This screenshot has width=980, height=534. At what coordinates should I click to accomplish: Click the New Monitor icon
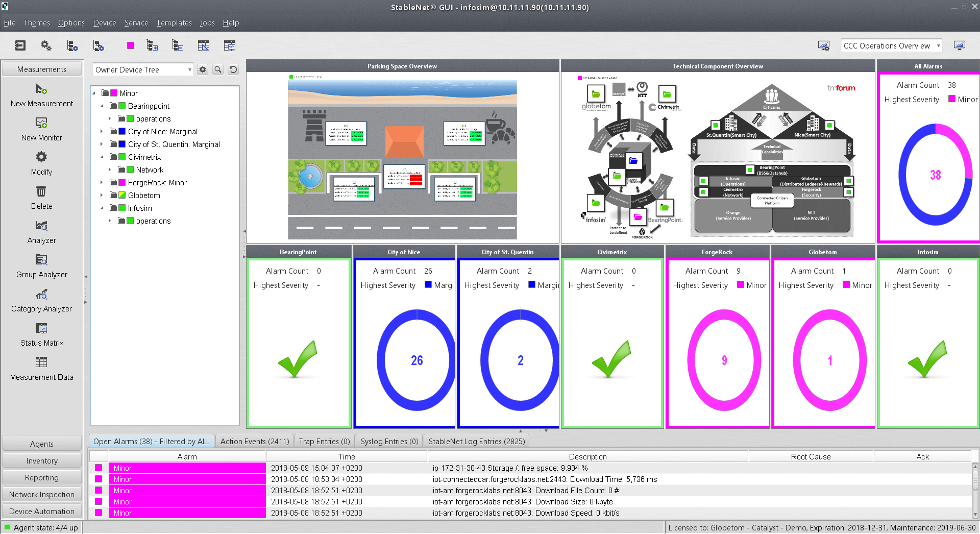(x=41, y=124)
